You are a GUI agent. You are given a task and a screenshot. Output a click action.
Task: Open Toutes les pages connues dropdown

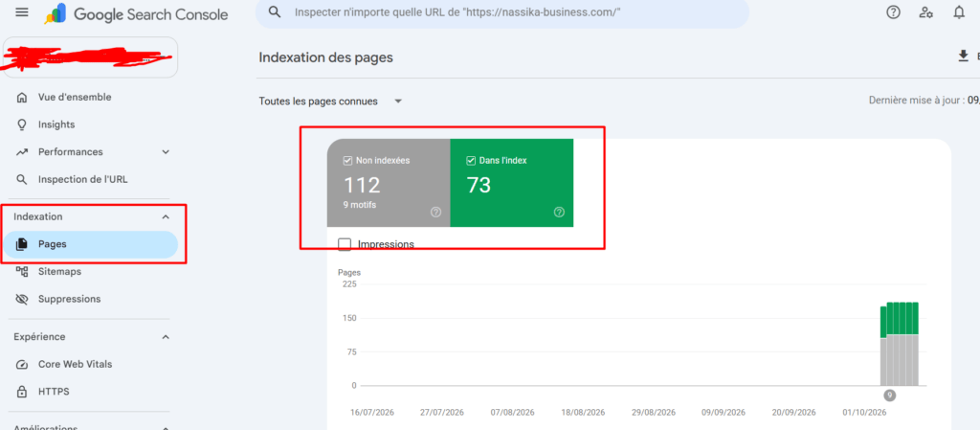tap(330, 102)
